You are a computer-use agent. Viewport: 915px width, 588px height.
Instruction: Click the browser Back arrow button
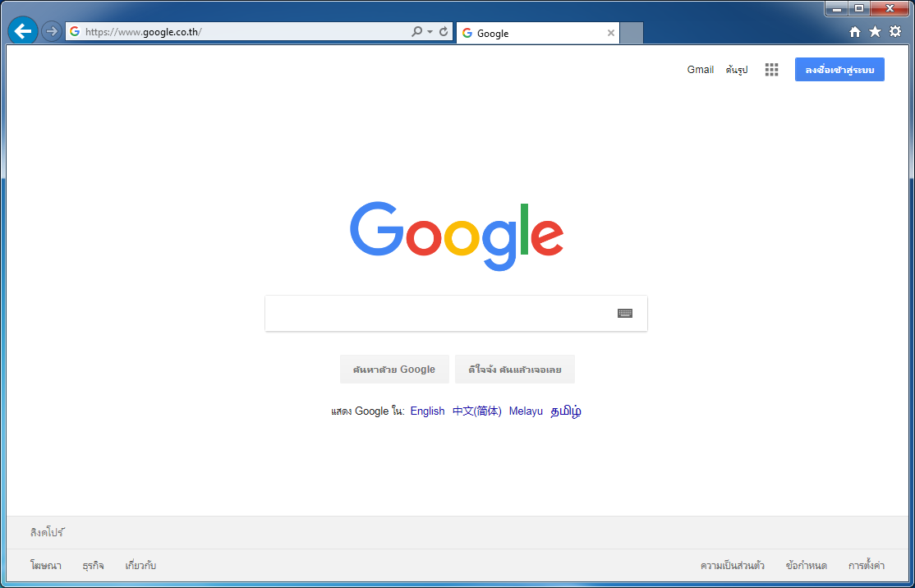click(23, 31)
